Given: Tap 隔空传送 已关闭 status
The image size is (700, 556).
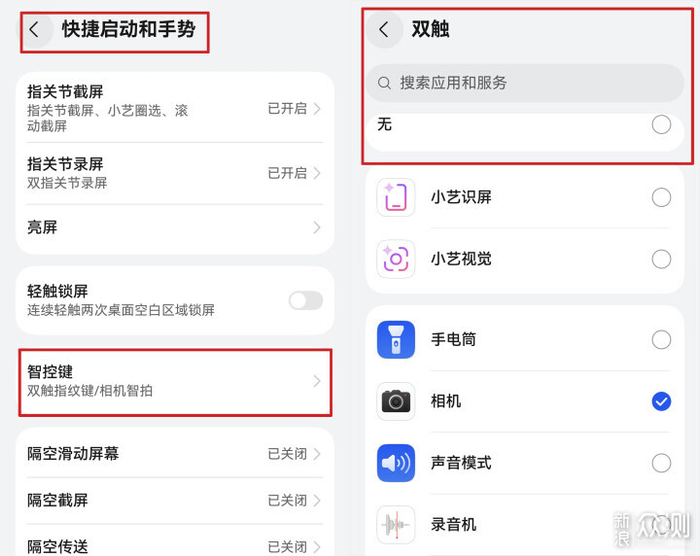Looking at the screenshot, I should [287, 546].
